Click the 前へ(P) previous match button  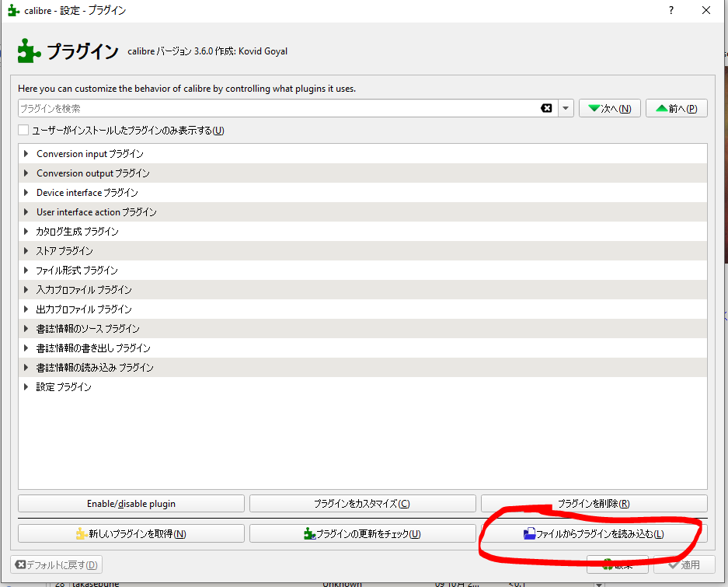point(677,108)
